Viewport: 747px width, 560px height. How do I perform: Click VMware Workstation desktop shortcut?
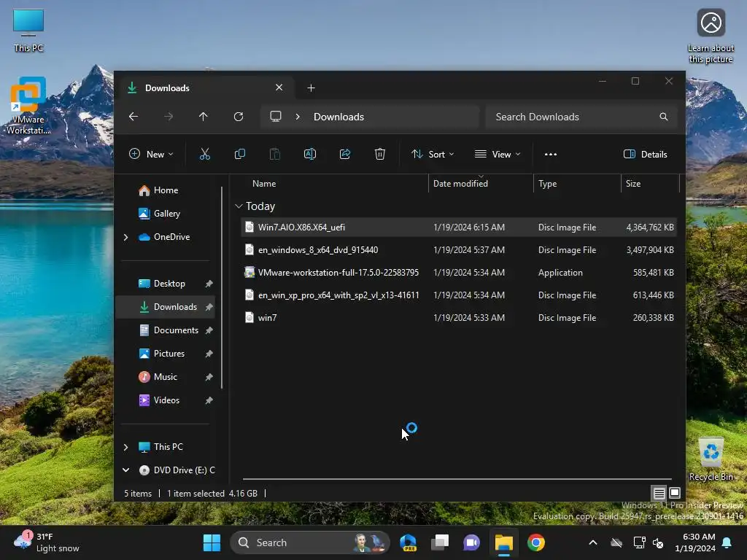(x=28, y=106)
